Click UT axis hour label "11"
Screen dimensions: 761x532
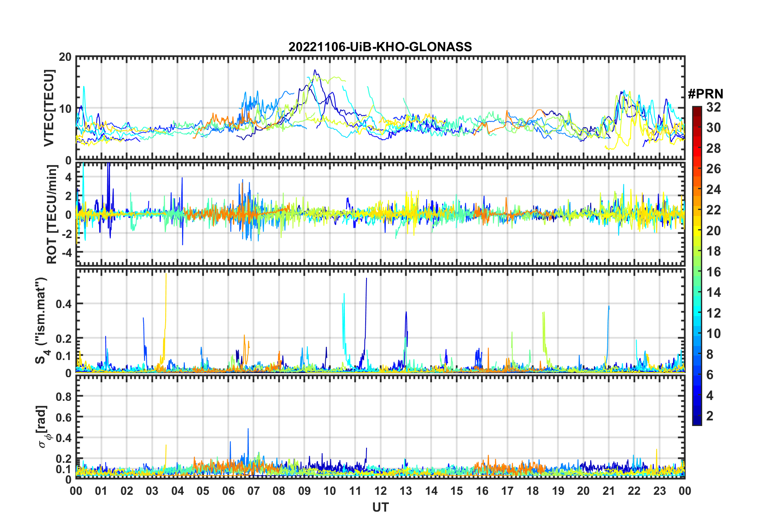click(x=355, y=491)
